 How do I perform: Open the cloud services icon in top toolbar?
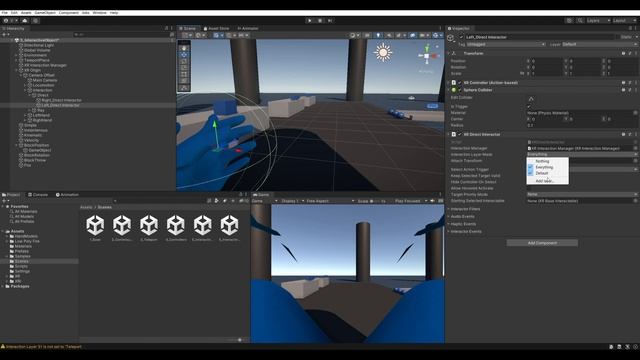tap(25, 20)
